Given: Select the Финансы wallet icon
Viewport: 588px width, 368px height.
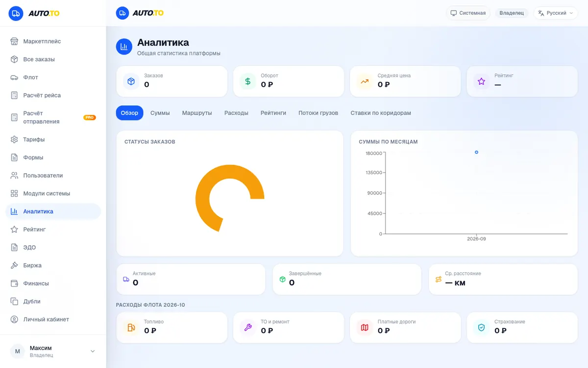Looking at the screenshot, I should tap(14, 284).
